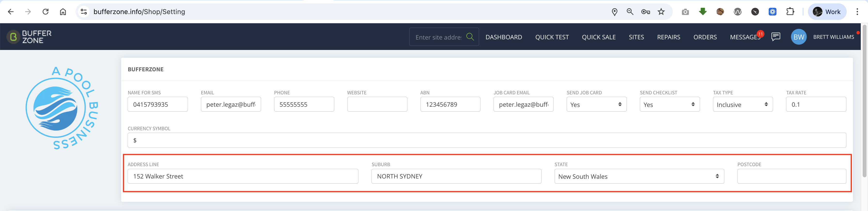
Task: Click into the empty Postcode field
Action: click(x=791, y=176)
